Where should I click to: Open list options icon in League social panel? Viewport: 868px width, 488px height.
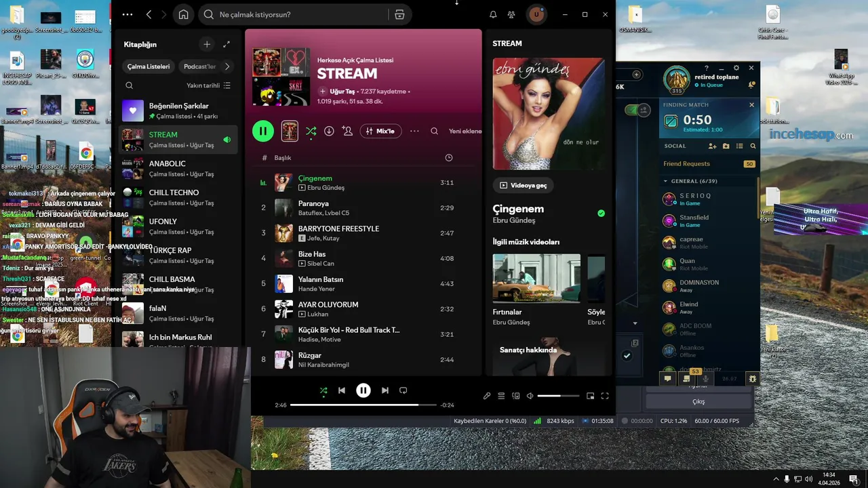739,146
